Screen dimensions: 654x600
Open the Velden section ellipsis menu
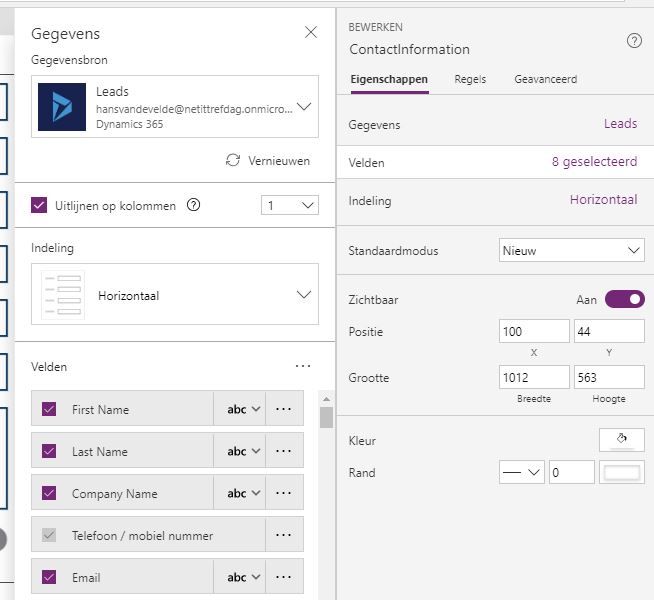click(x=303, y=367)
